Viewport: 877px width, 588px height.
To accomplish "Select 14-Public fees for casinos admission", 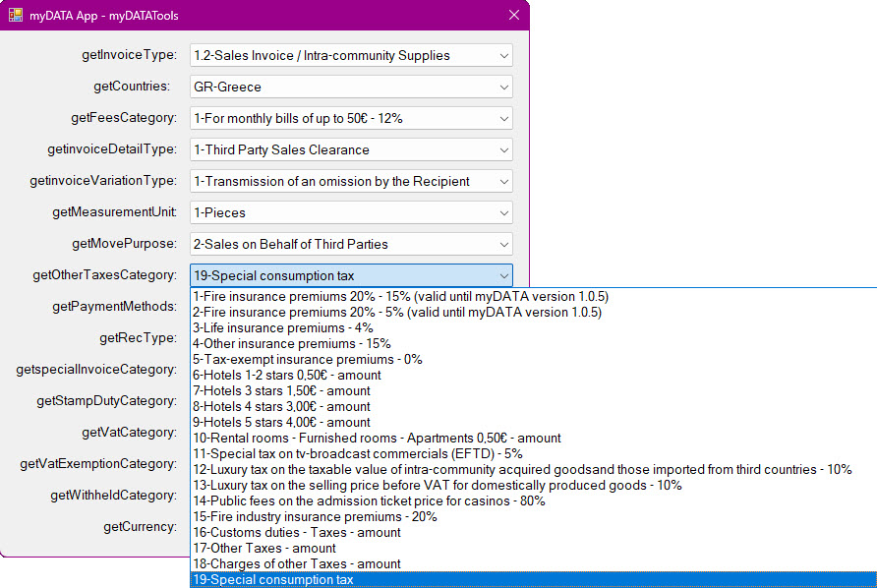I will [369, 500].
